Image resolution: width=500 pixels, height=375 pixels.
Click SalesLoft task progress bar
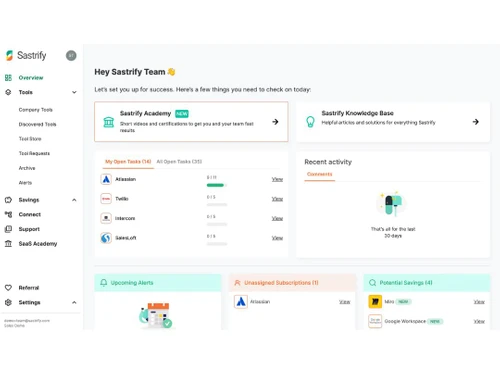tap(217, 244)
